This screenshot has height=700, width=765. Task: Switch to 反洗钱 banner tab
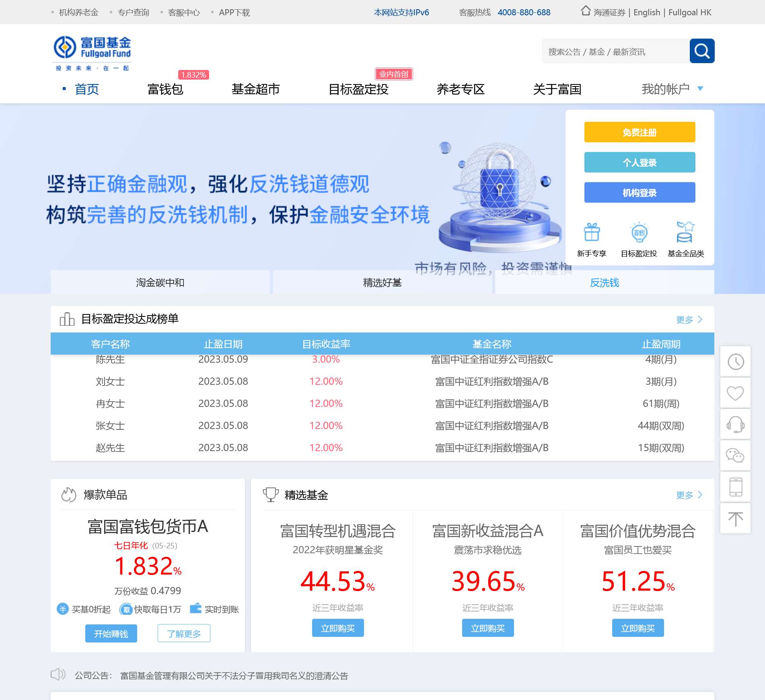605,282
